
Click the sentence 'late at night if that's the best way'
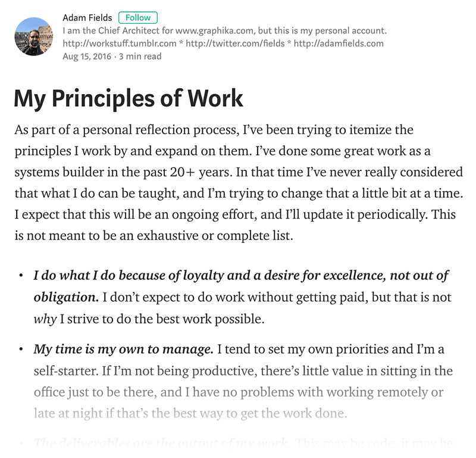[x=190, y=413]
